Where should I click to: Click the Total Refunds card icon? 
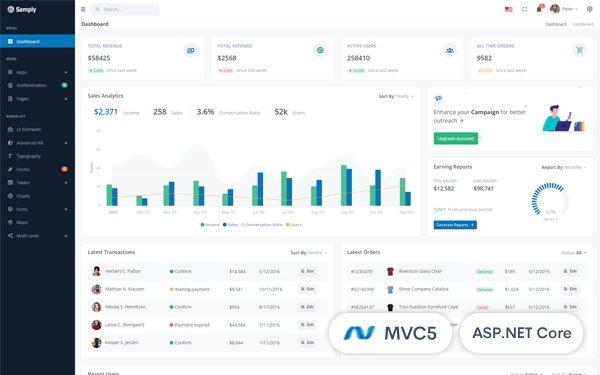320,50
